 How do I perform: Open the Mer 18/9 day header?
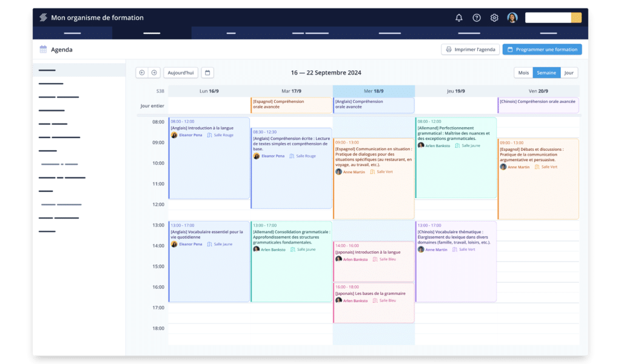tap(374, 91)
